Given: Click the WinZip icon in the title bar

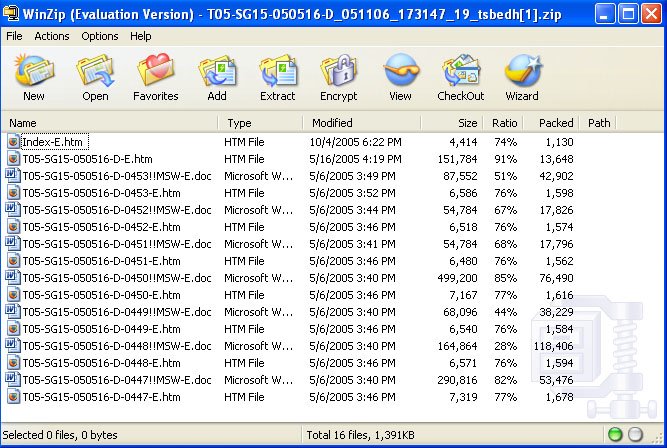Looking at the screenshot, I should point(10,14).
